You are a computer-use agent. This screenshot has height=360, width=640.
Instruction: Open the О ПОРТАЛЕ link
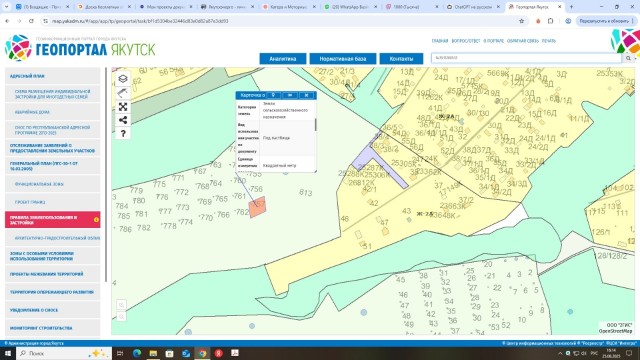click(x=493, y=41)
